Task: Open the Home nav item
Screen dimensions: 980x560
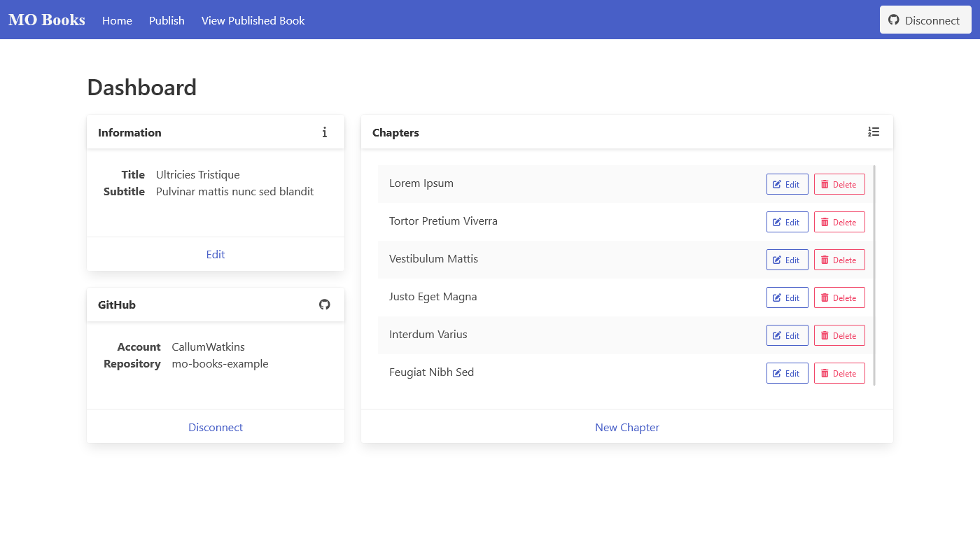Action: point(117,20)
